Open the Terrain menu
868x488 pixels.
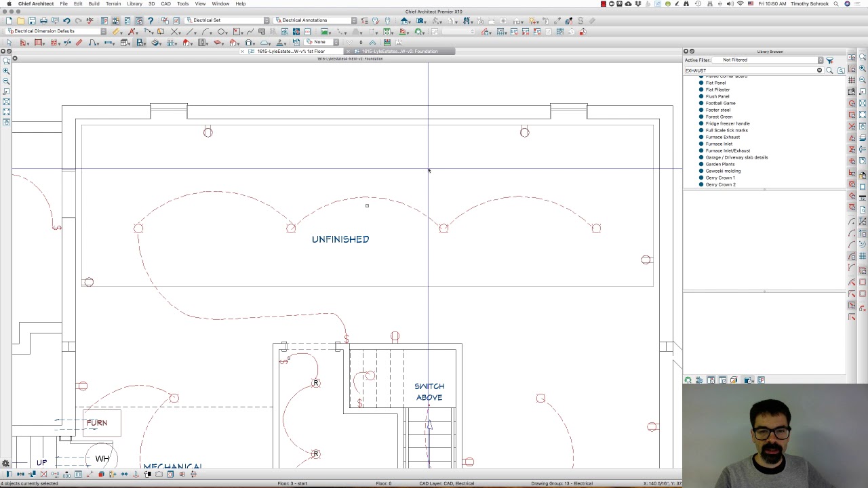pos(113,3)
